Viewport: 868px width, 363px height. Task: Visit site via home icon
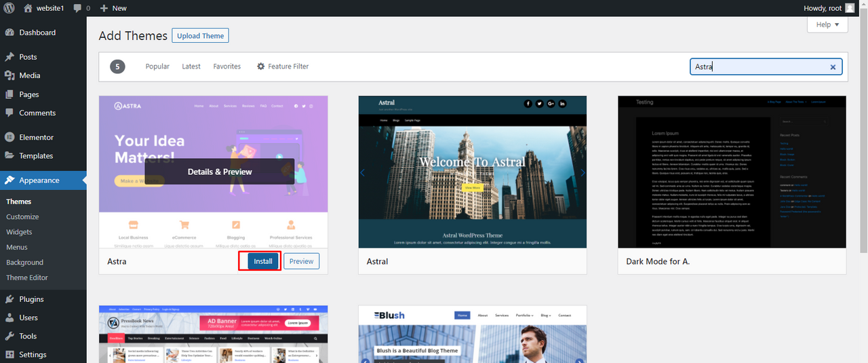coord(28,8)
